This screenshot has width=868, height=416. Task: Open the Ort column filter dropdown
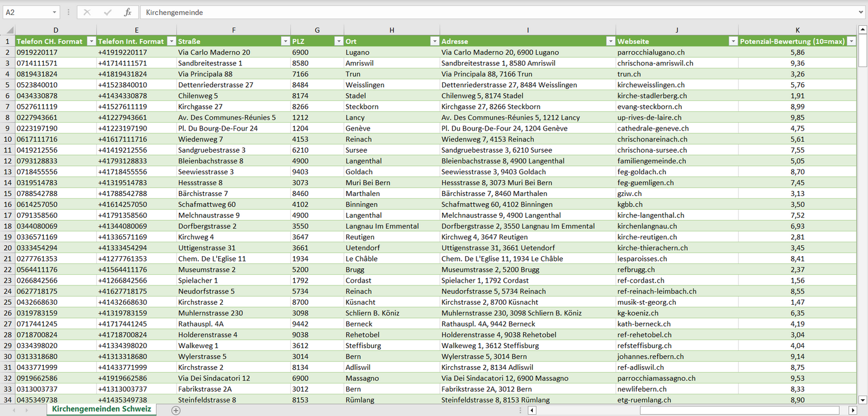434,41
